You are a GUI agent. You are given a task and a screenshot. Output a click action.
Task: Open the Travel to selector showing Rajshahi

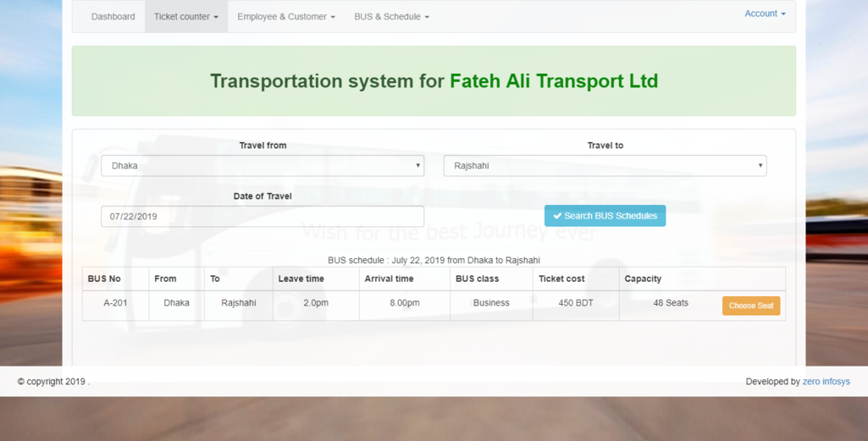pos(605,166)
